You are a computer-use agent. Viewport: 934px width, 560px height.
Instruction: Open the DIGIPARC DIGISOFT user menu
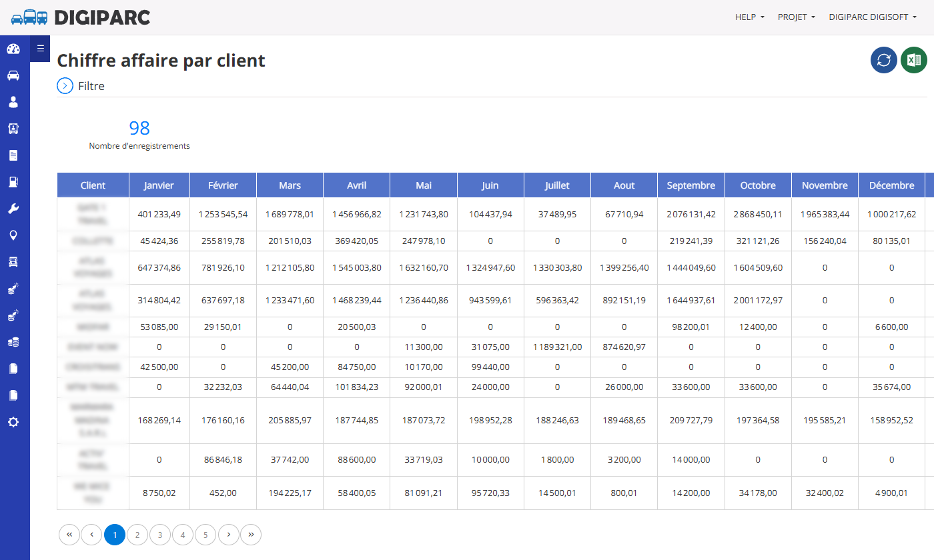point(873,17)
